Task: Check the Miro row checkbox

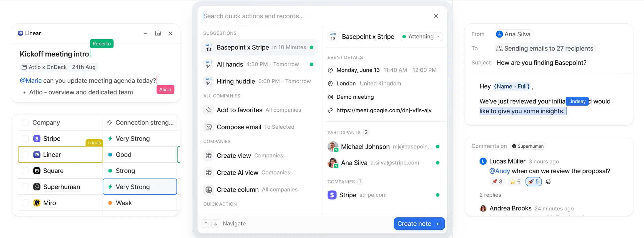Action: click(x=25, y=203)
